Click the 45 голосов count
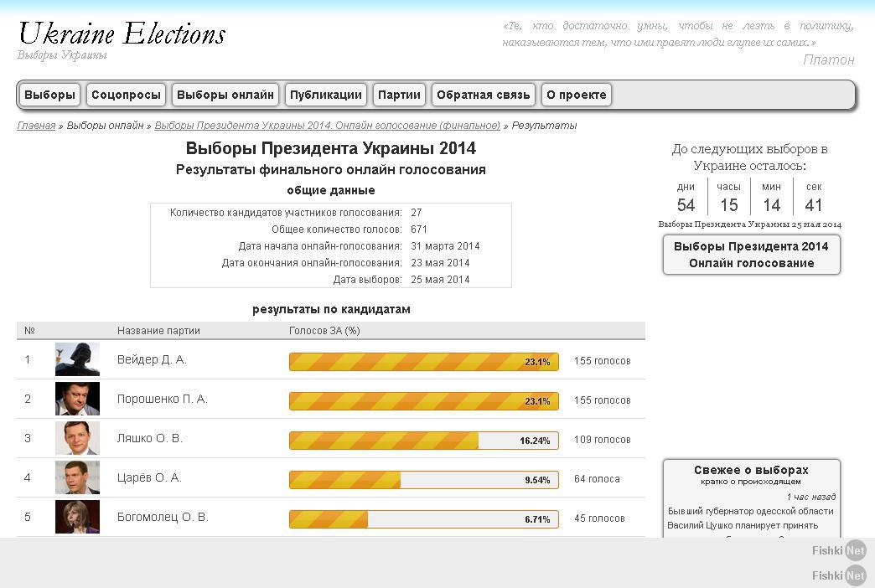This screenshot has height=588, width=875. click(599, 518)
